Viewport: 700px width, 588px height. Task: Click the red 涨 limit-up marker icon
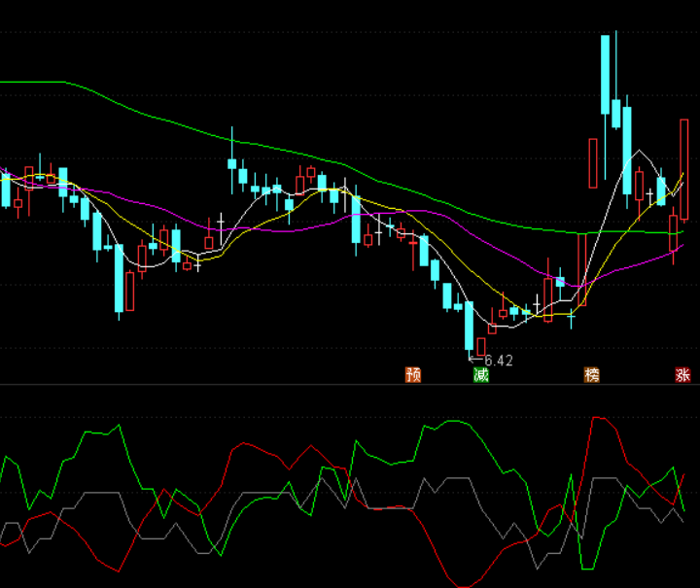tap(682, 375)
